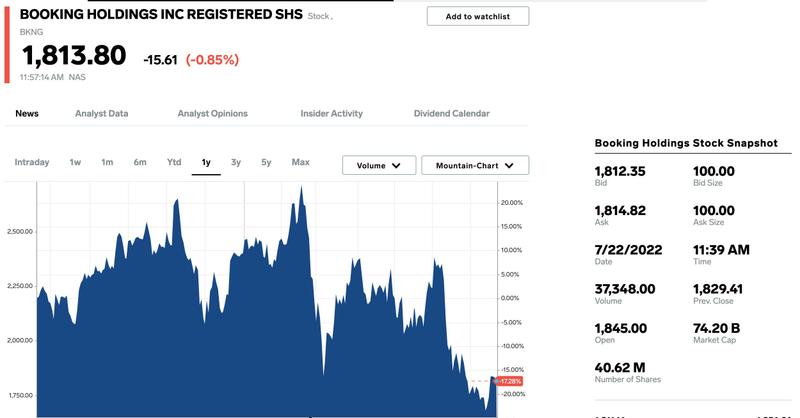Expand the Volume dropdown

(379, 165)
